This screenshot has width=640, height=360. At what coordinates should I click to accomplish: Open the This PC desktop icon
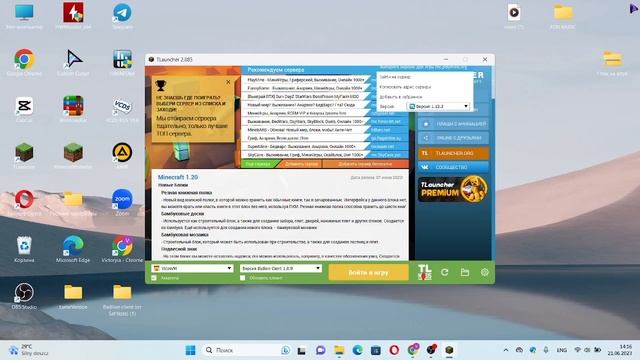tap(24, 16)
